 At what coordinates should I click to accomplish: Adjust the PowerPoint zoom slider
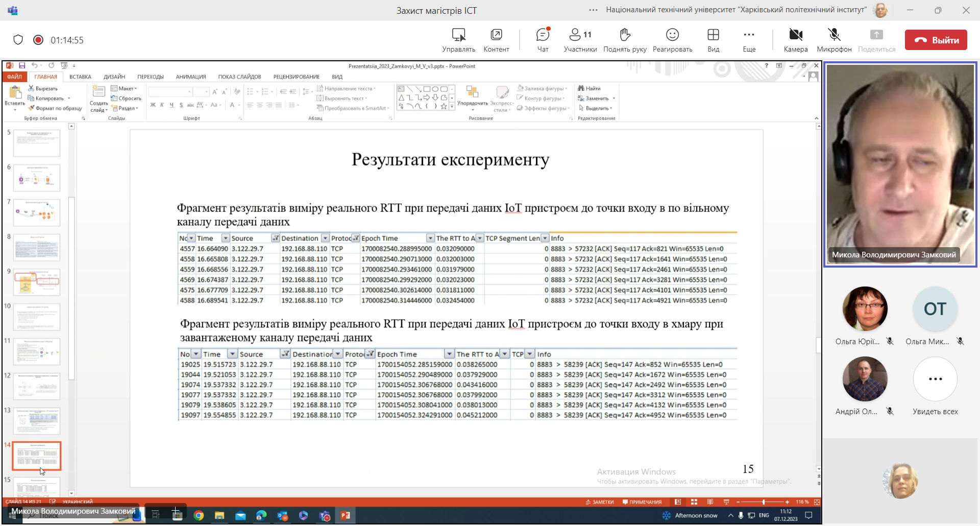(763, 502)
